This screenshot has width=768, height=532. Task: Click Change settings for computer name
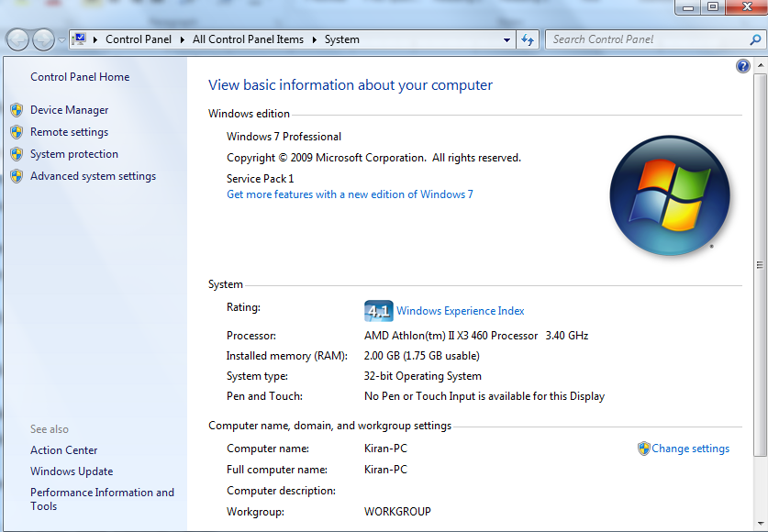tap(690, 449)
